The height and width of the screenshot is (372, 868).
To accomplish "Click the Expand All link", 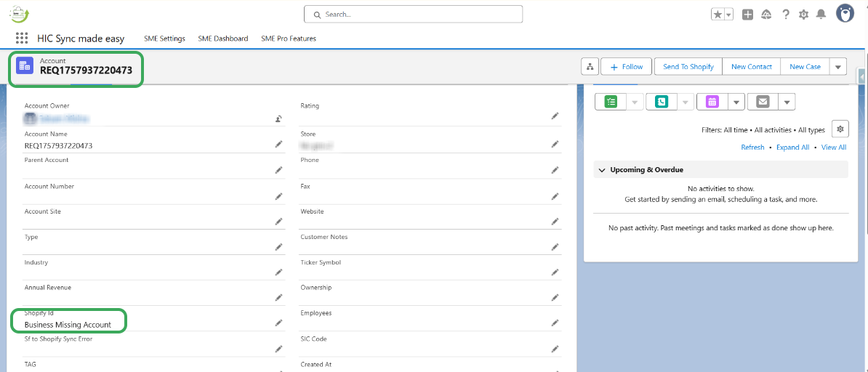I will click(792, 147).
